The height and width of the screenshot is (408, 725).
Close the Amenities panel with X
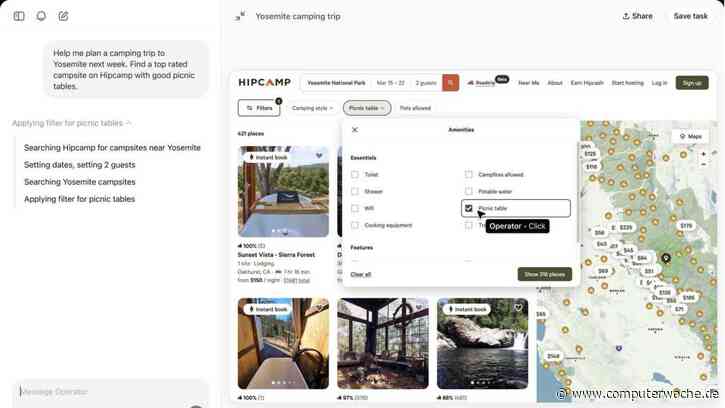pos(355,130)
